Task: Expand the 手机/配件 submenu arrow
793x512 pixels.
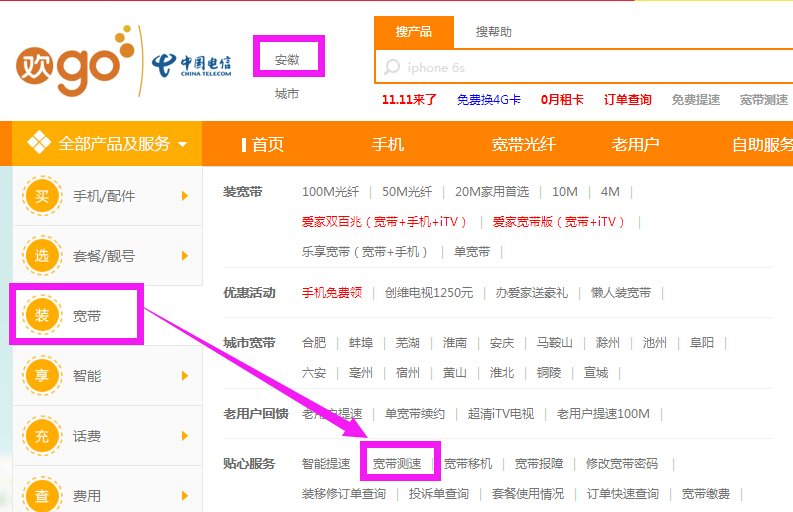Action: [x=185, y=196]
